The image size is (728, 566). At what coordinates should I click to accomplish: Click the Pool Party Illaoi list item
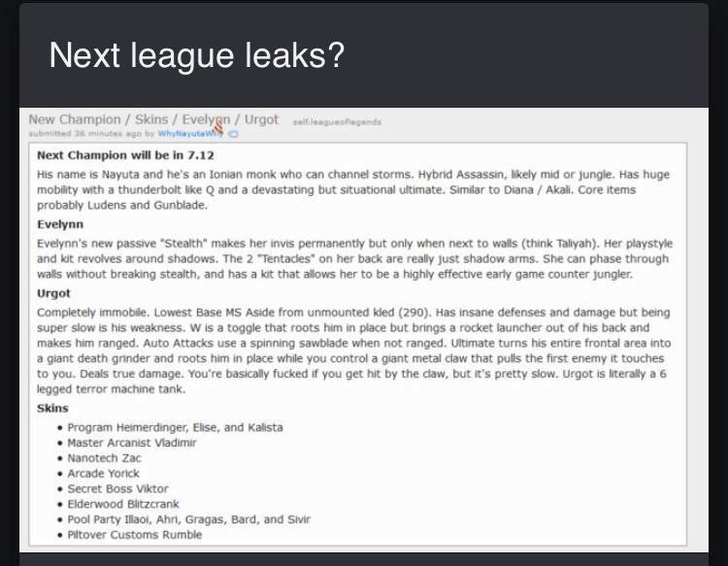click(189, 519)
